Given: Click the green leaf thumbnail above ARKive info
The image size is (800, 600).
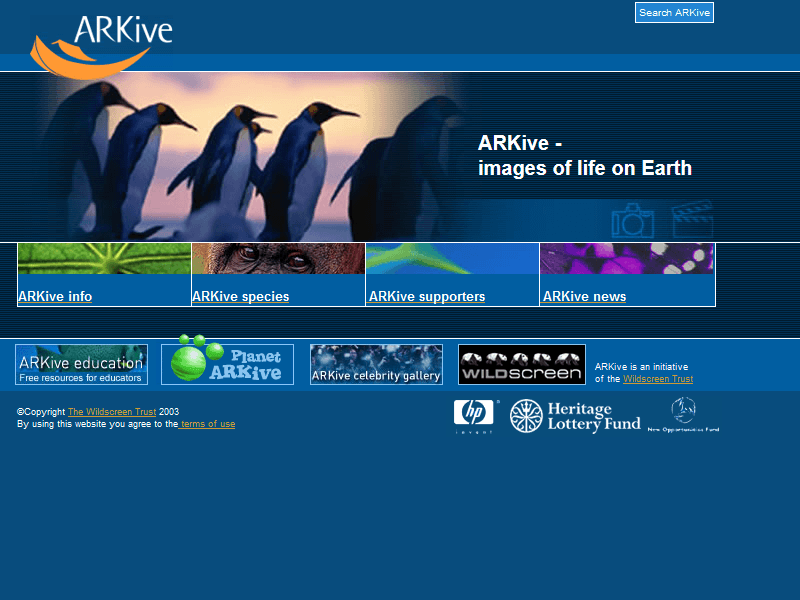Looking at the screenshot, I should [104, 259].
